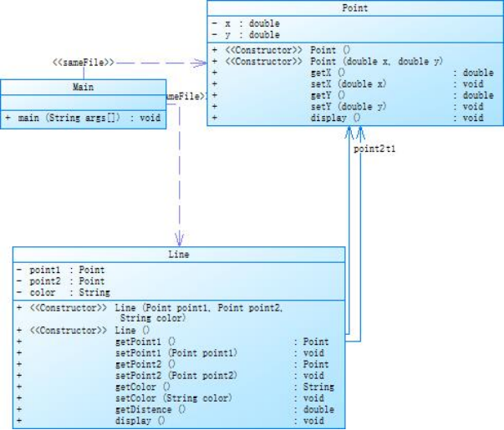The height and width of the screenshot is (430, 504).
Task: Select the Line () default constructor
Action: pos(84,331)
